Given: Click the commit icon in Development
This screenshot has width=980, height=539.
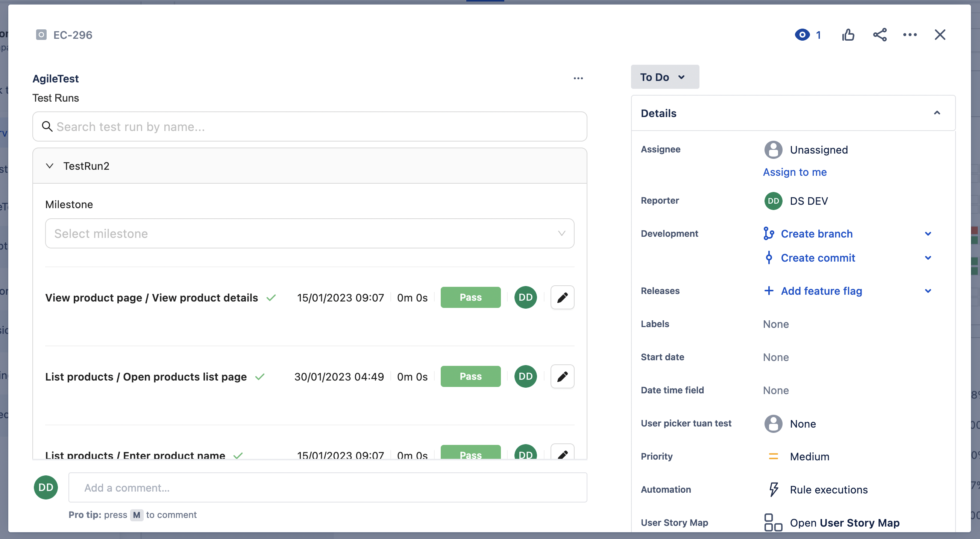Looking at the screenshot, I should (769, 258).
